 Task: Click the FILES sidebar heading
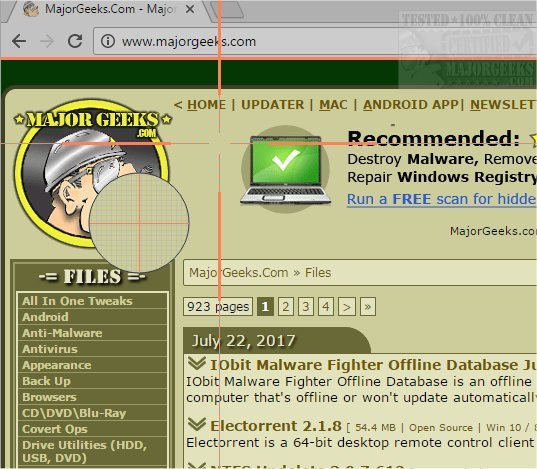tap(92, 276)
